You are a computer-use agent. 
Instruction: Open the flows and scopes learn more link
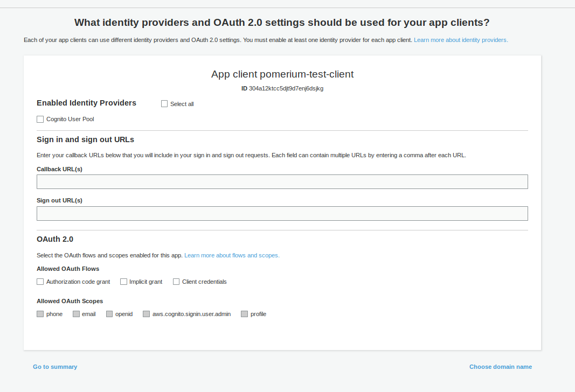[231, 255]
